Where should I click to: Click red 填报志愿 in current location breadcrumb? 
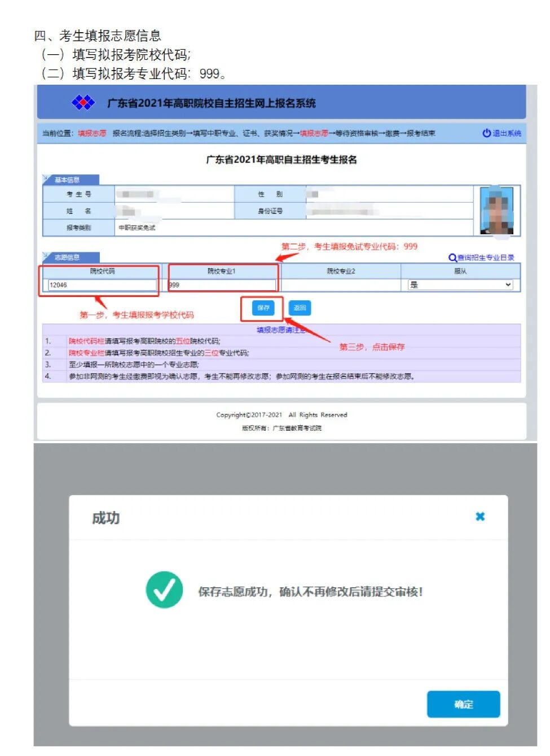coord(92,133)
